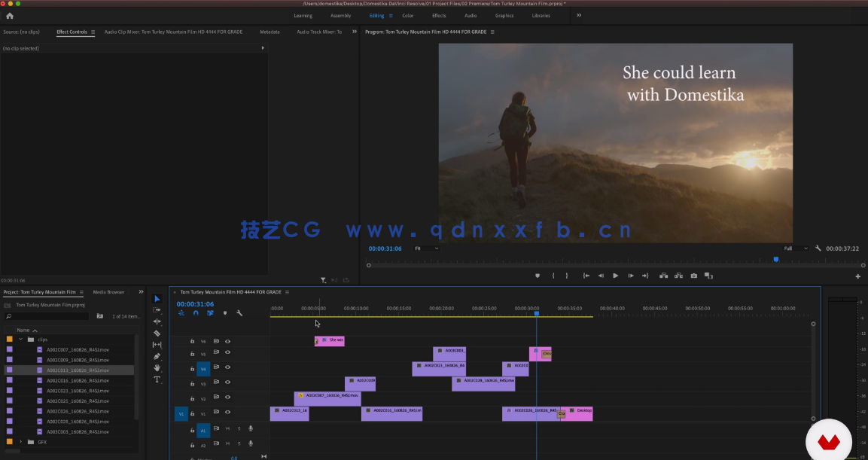The image size is (868, 460).
Task: Mute audio track A1
Action: 227,429
